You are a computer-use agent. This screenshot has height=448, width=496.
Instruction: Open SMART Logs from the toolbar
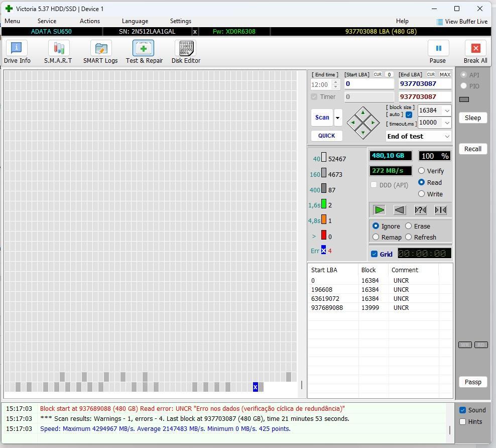pyautogui.click(x=100, y=52)
